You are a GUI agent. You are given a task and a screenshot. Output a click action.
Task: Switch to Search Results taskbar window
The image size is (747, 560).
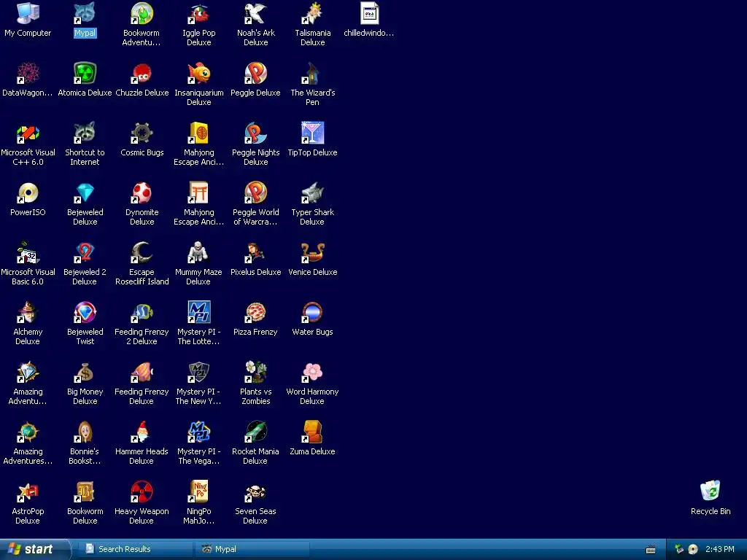(x=135, y=549)
